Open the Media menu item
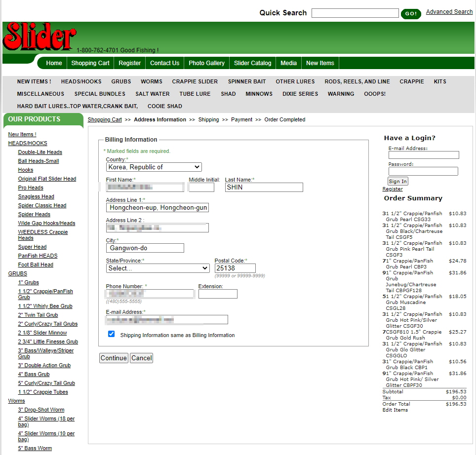This screenshot has height=455, width=476. (x=288, y=63)
